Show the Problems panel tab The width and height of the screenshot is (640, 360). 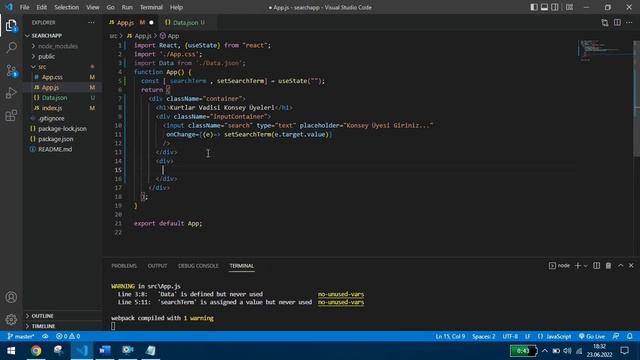click(x=124, y=266)
